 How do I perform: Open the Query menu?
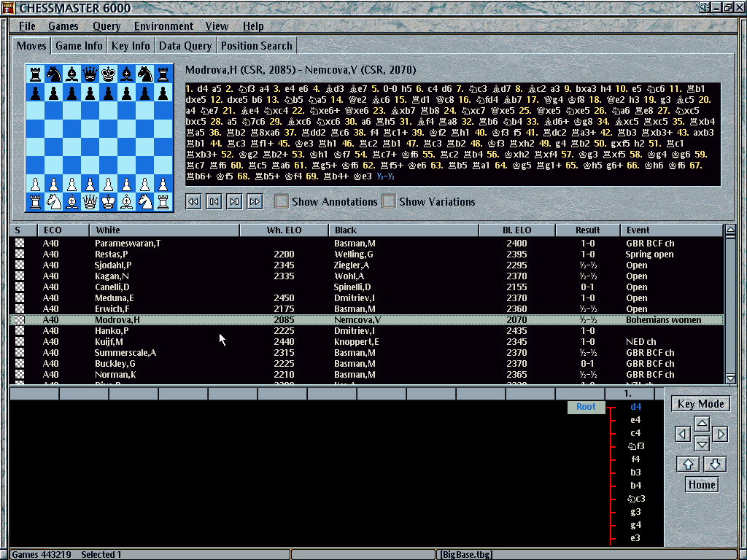[107, 26]
